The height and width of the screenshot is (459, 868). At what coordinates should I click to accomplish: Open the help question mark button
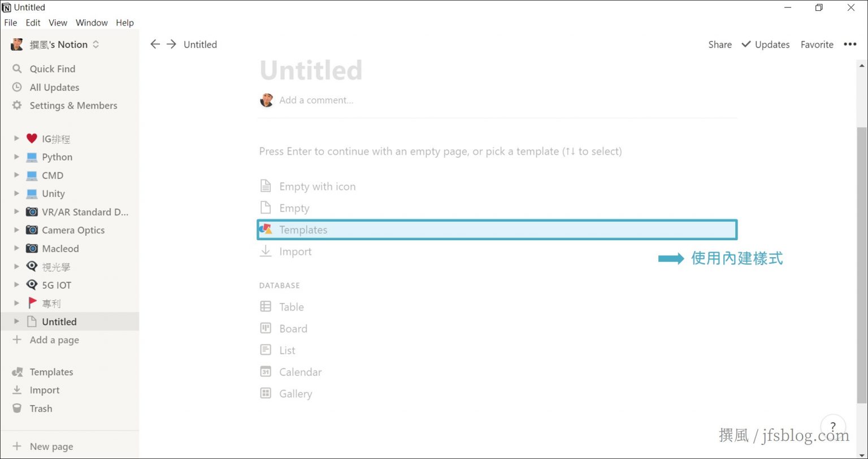pyautogui.click(x=832, y=427)
